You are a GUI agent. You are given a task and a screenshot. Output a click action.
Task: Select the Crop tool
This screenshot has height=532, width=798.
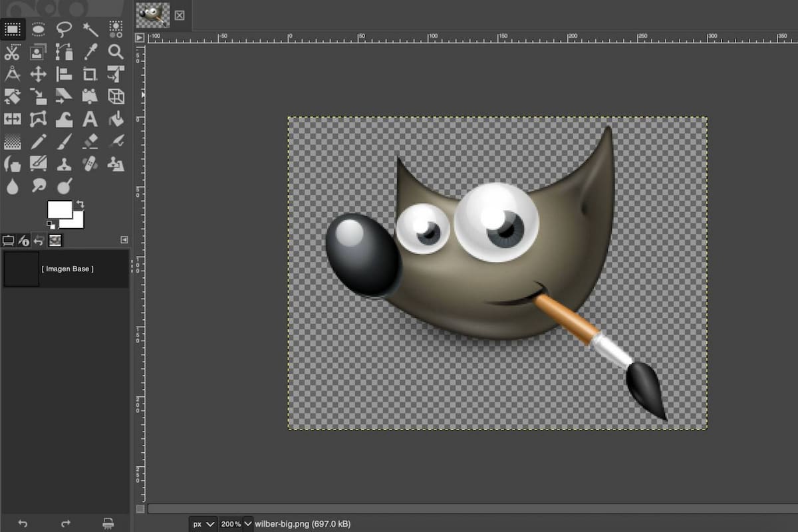click(90, 74)
